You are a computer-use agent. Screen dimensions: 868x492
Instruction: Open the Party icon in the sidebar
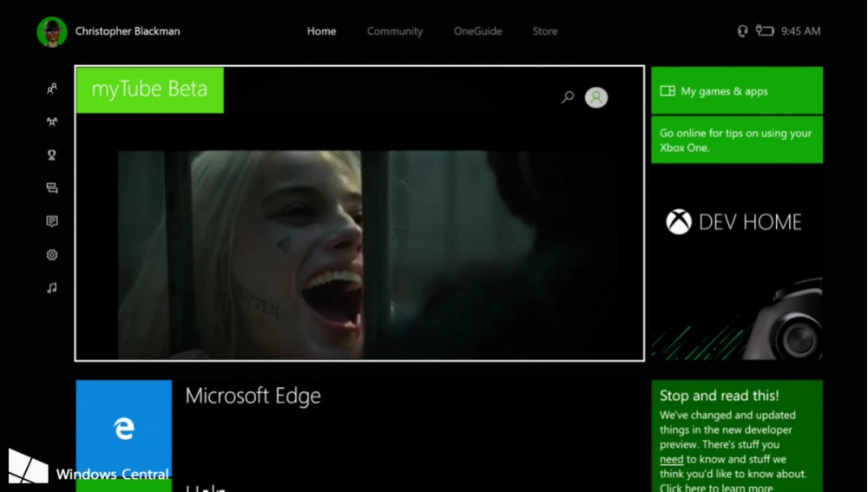(52, 122)
